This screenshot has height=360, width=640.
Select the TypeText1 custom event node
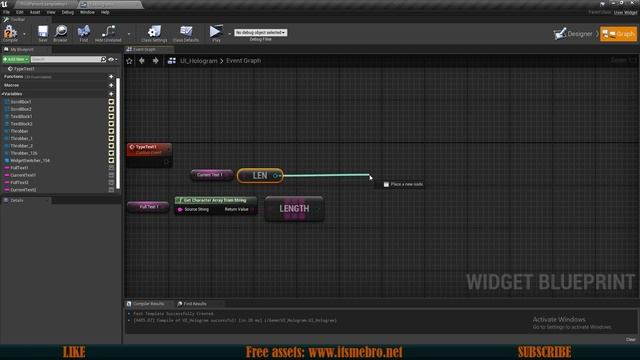tap(149, 155)
